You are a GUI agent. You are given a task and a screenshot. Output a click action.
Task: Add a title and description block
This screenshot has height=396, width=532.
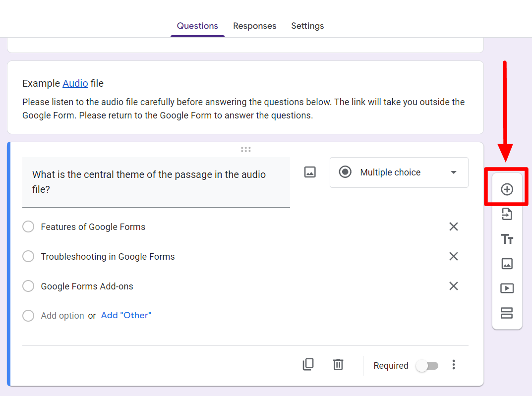(x=506, y=238)
